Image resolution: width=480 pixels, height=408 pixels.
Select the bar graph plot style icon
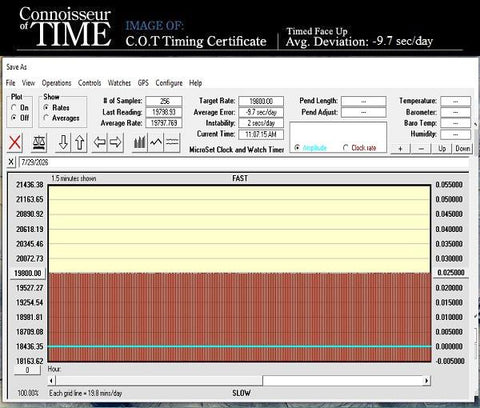point(140,143)
